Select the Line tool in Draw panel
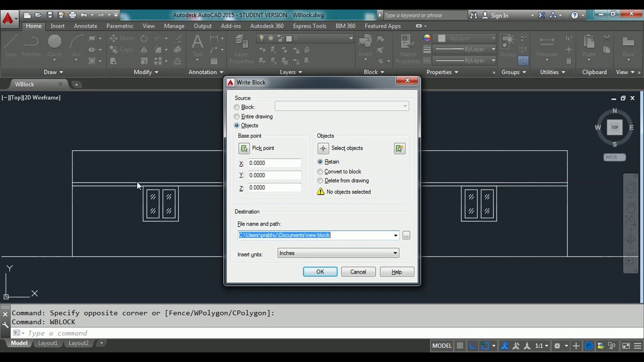Viewport: 644px width, 362px height. pos(11,45)
